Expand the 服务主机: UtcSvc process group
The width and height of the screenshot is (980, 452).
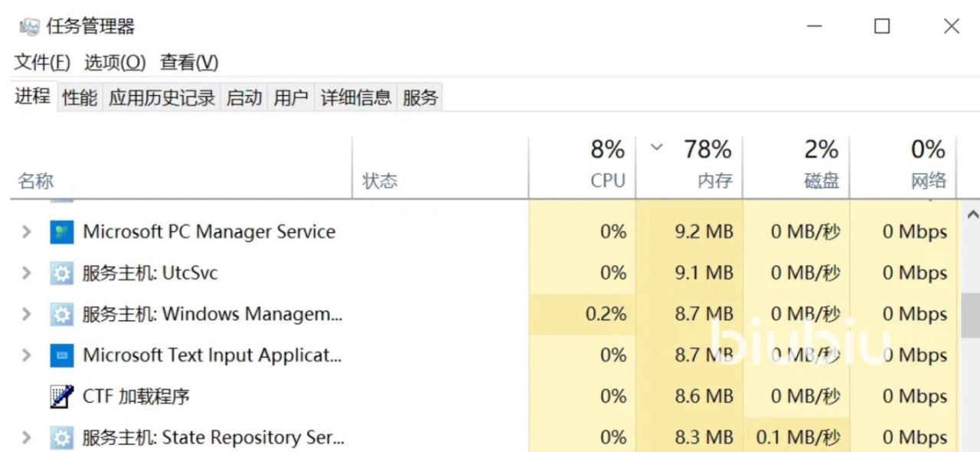27,273
